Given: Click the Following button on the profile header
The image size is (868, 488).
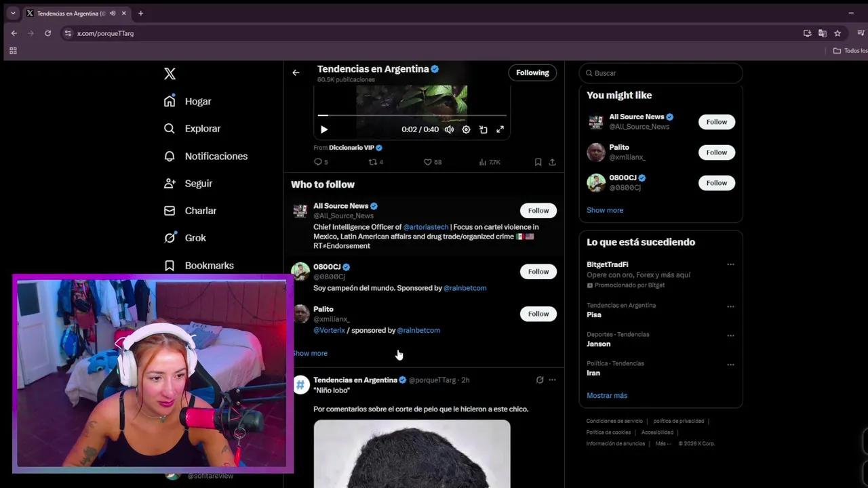Looking at the screenshot, I should point(532,73).
